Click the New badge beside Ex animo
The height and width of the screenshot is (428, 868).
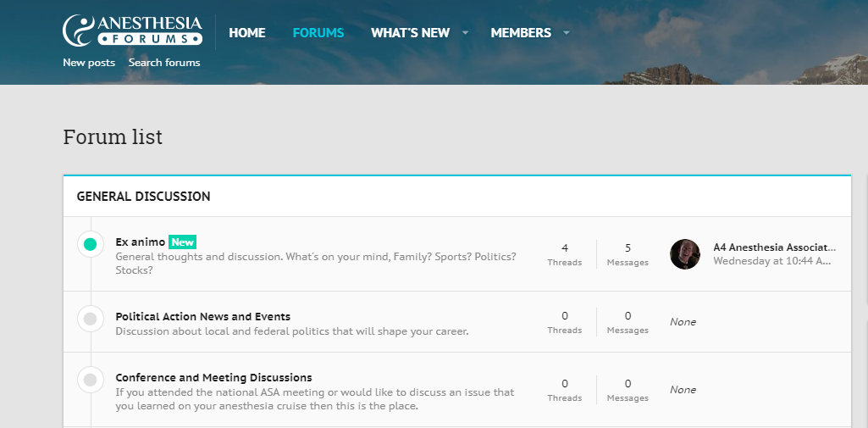[x=183, y=242]
